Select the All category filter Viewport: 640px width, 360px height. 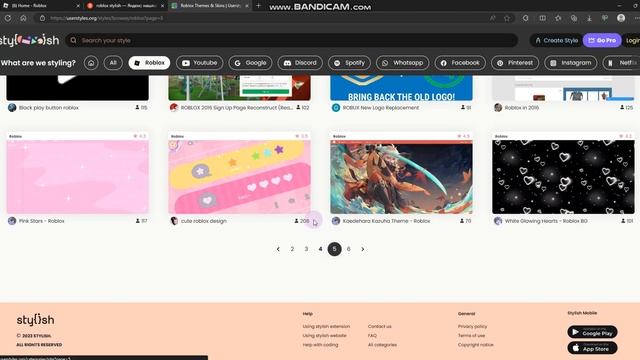113,63
